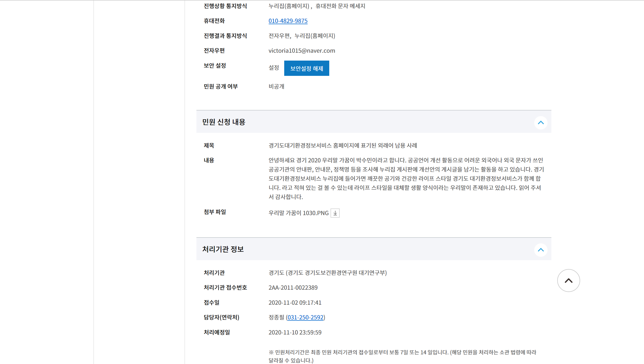The width and height of the screenshot is (644, 364).
Task: Click the 접수일 value 2020-11-02 09:17:41
Action: 295,303
